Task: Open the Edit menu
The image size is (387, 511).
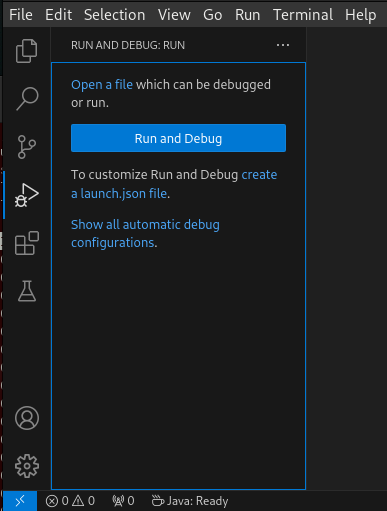Action: click(58, 15)
